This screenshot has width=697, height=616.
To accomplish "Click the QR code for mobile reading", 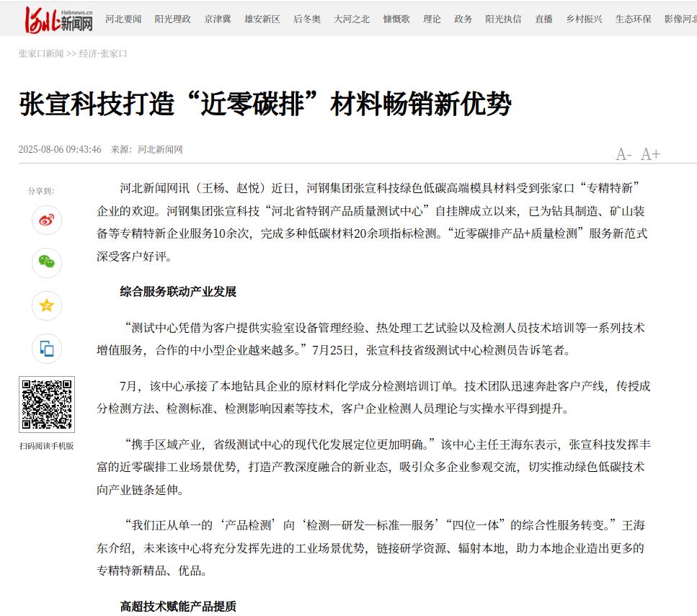I will click(x=47, y=403).
